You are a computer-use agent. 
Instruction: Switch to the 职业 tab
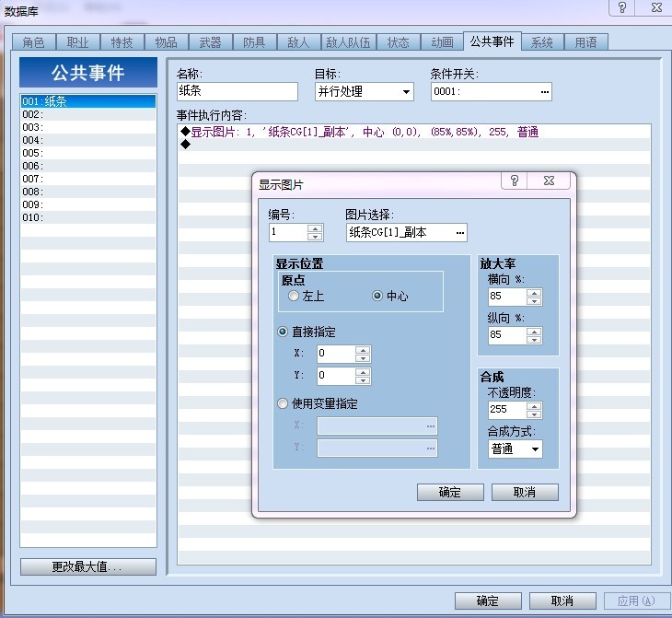click(78, 42)
